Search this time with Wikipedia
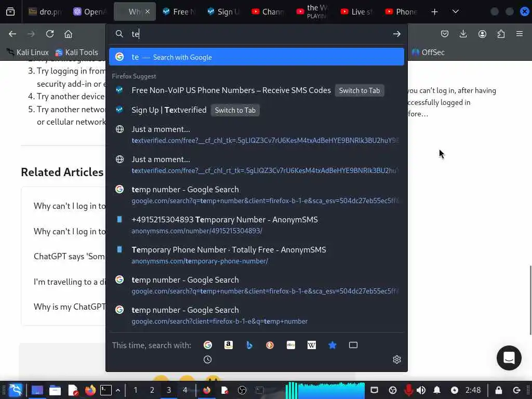The height and width of the screenshot is (399, 532). pyautogui.click(x=312, y=345)
